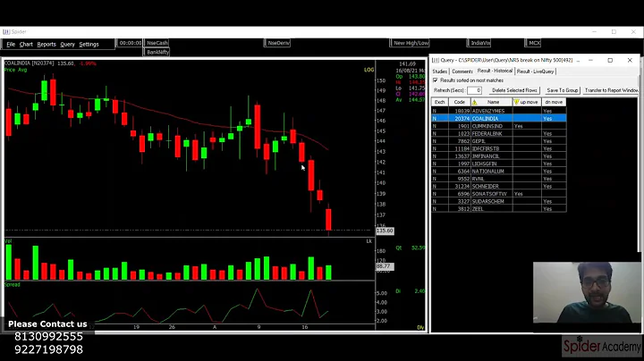Viewport: 644px width, 361px height.
Task: Click the 00:00:00 timer display
Action: click(131, 43)
